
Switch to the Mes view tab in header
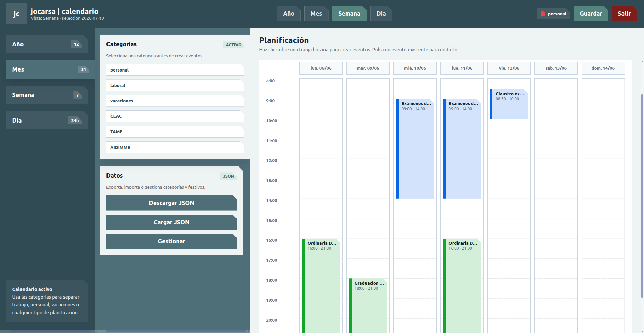pos(316,14)
